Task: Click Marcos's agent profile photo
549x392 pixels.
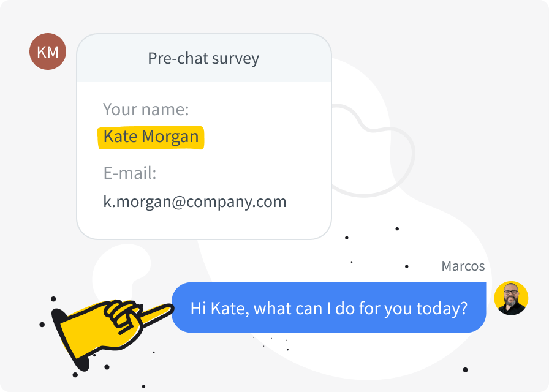Action: click(511, 298)
